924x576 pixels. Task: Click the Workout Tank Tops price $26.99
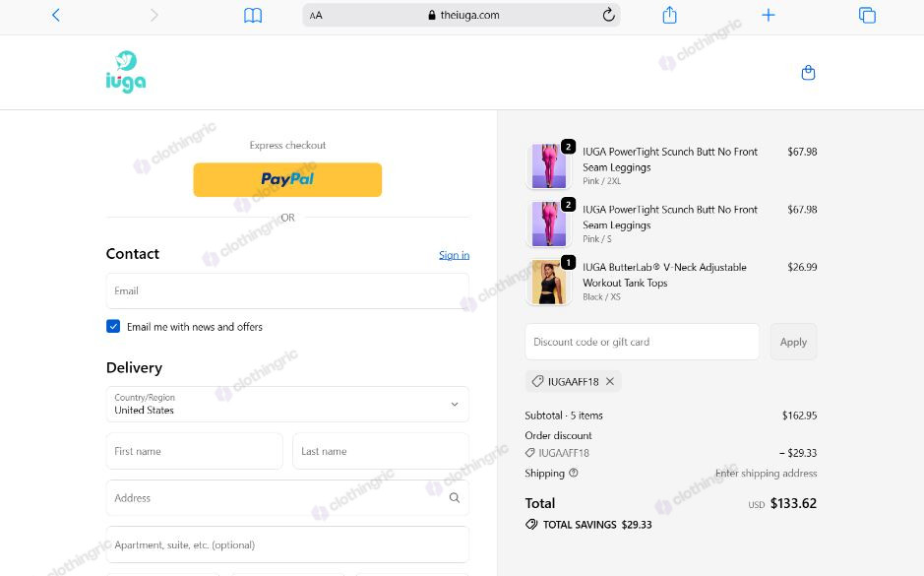tap(802, 267)
